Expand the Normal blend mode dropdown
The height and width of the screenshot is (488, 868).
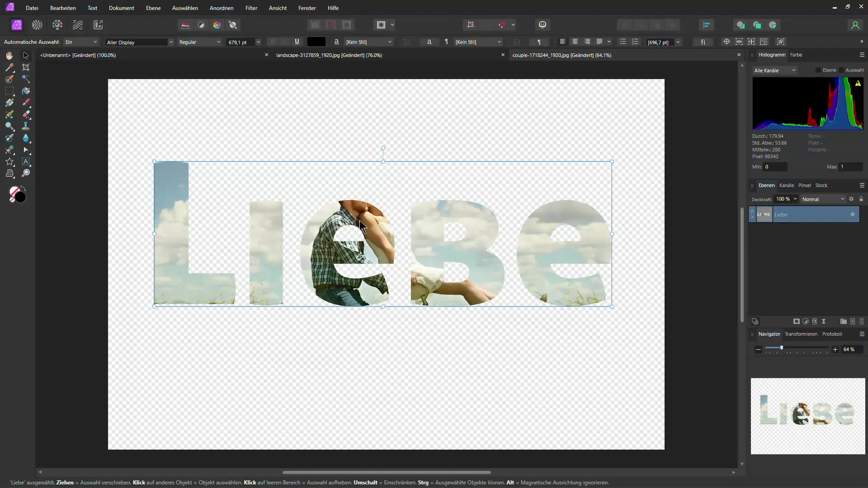pyautogui.click(x=823, y=199)
